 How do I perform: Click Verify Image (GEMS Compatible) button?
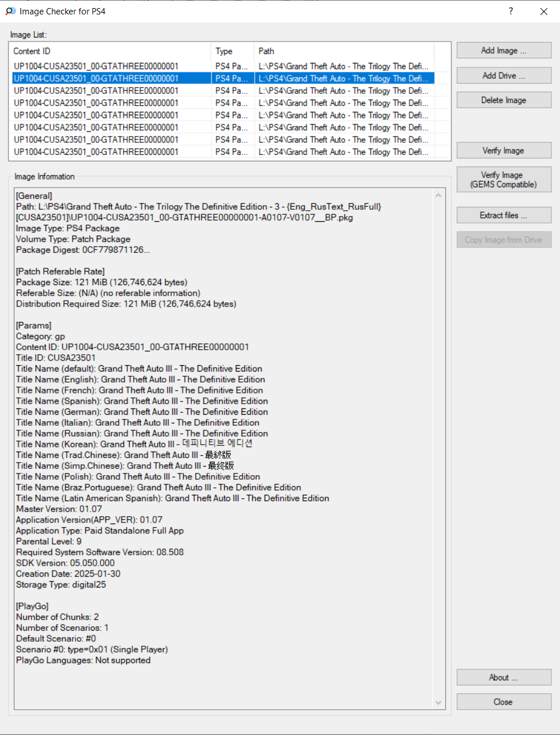click(504, 180)
